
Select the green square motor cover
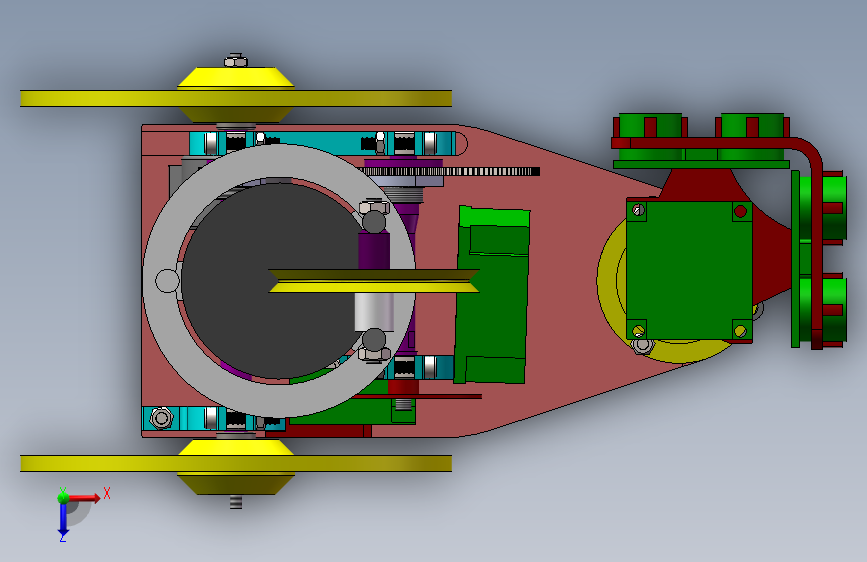coord(689,270)
